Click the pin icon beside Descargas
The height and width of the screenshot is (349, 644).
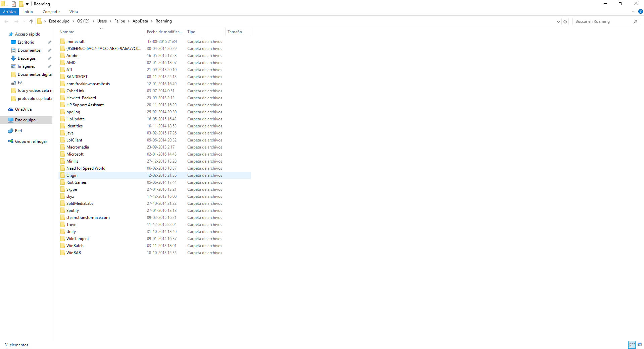tap(49, 58)
